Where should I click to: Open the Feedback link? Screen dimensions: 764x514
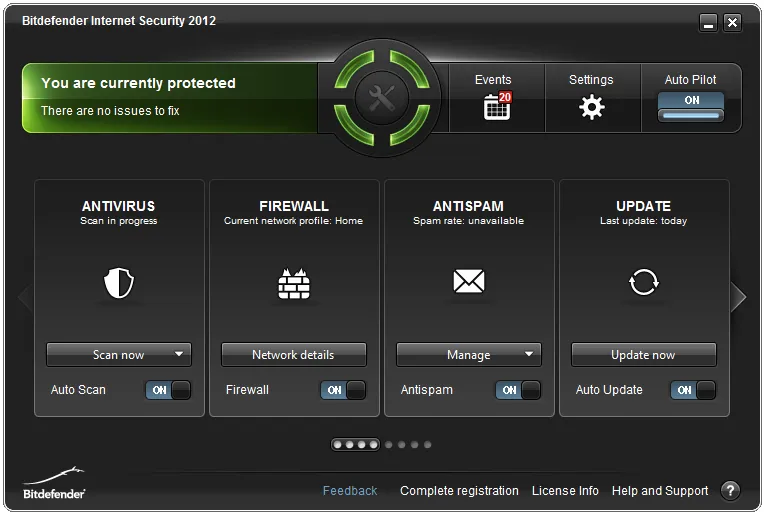(x=350, y=491)
